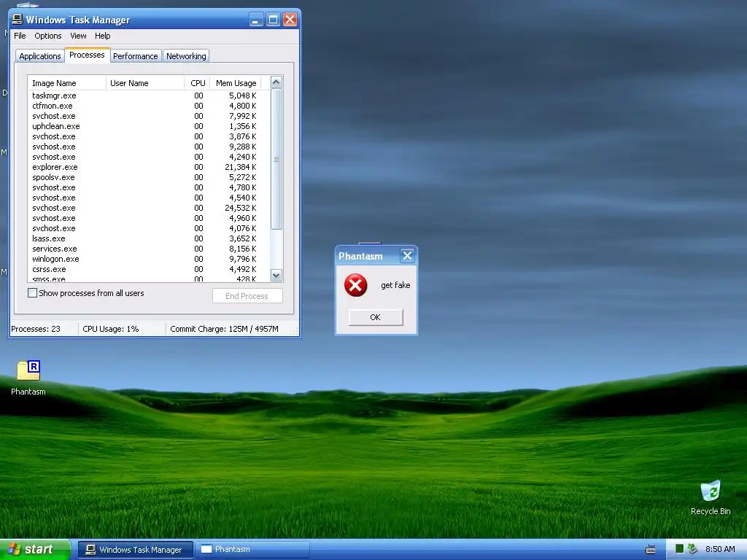Click the Task Manager green tray icon

tap(679, 549)
